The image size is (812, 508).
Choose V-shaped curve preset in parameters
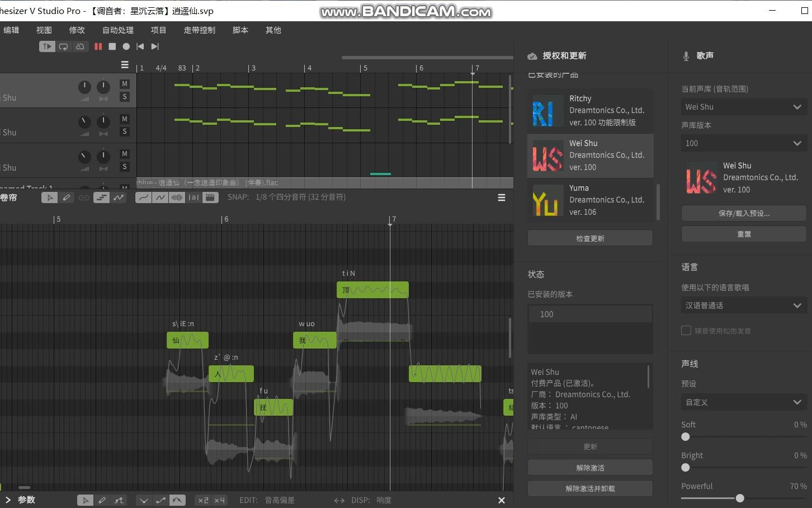coord(144,500)
